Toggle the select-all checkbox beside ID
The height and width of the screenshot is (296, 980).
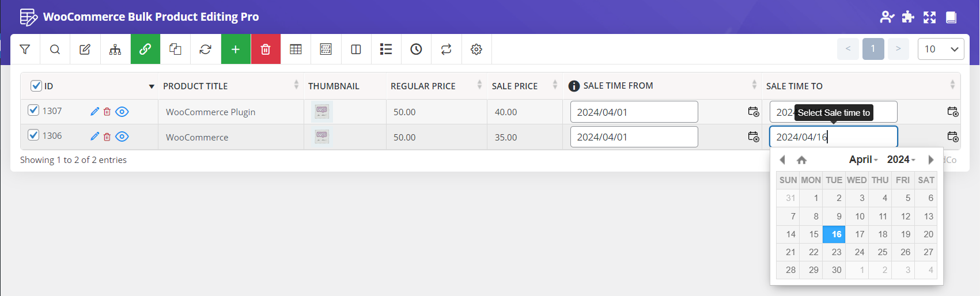point(36,86)
